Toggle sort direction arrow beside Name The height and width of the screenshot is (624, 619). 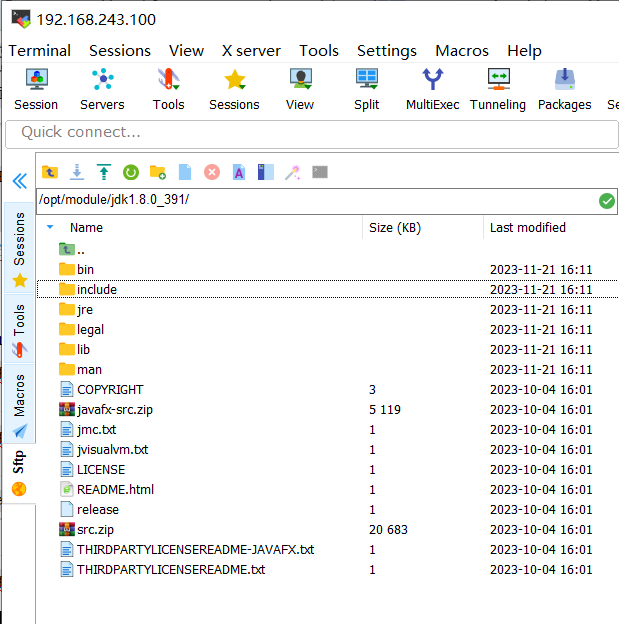(50, 227)
